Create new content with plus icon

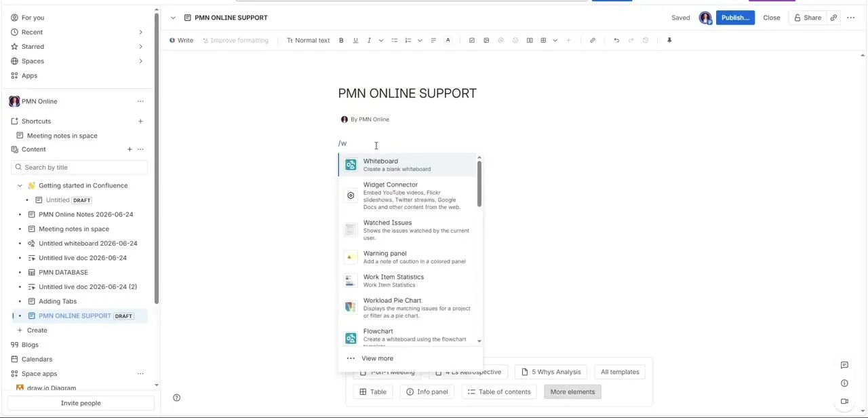(x=130, y=149)
